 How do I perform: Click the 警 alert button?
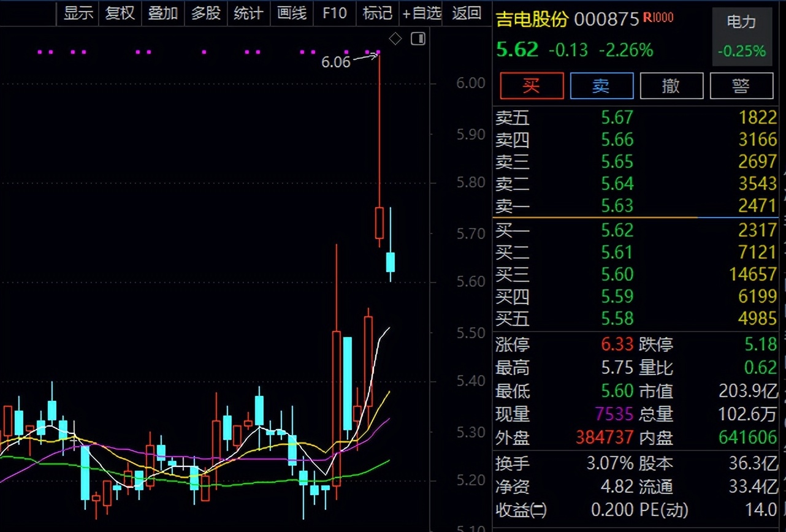[741, 86]
